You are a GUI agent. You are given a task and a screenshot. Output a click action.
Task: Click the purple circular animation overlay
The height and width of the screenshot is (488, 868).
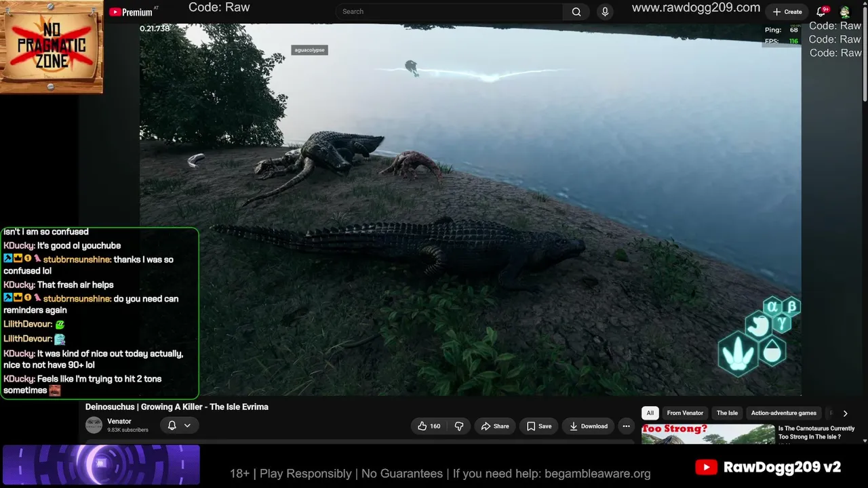(x=101, y=464)
